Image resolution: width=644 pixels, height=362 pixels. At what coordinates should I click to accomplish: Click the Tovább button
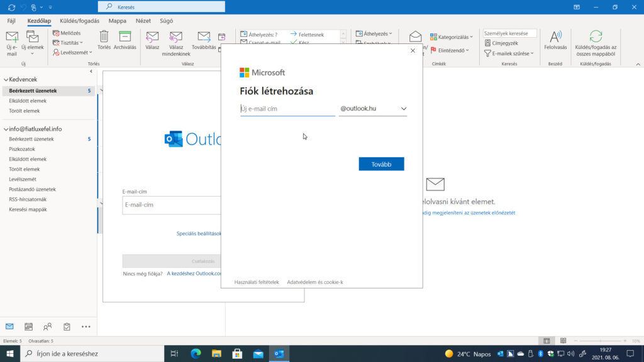pos(381,164)
